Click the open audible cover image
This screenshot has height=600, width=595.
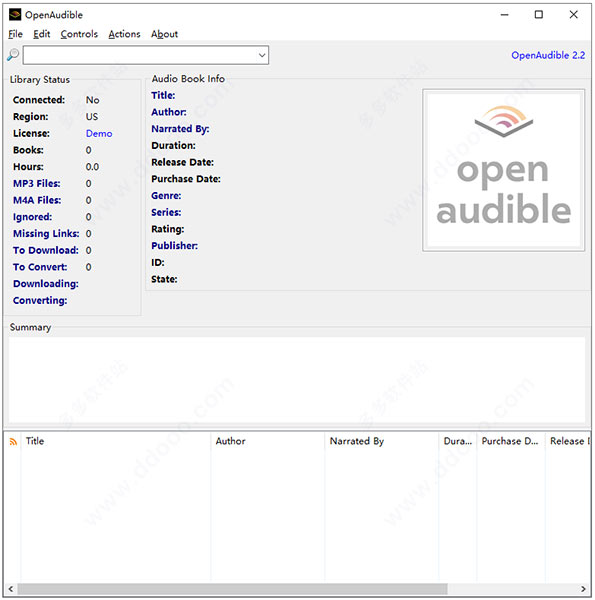(x=504, y=170)
